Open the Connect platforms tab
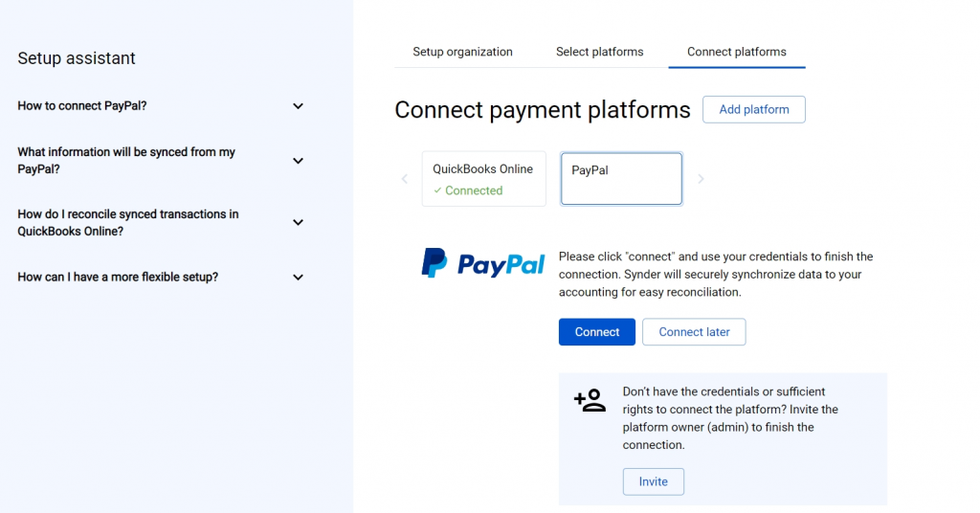This screenshot has height=513, width=980. point(737,52)
